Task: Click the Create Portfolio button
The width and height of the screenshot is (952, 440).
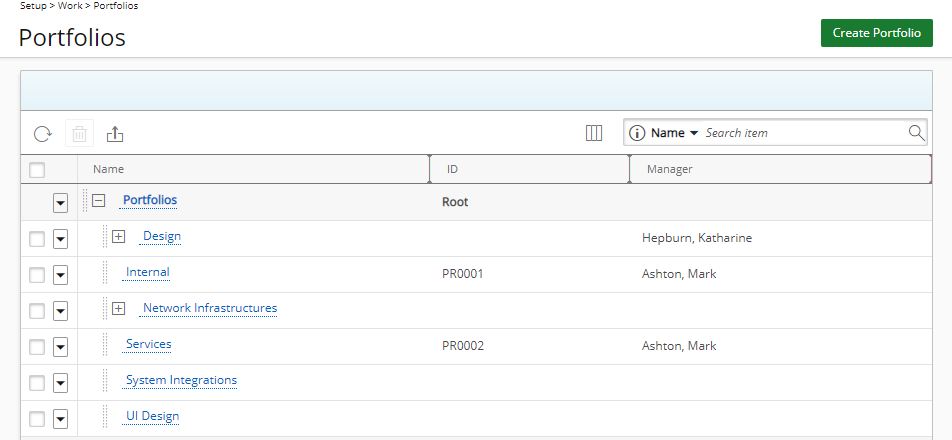Action: point(877,33)
